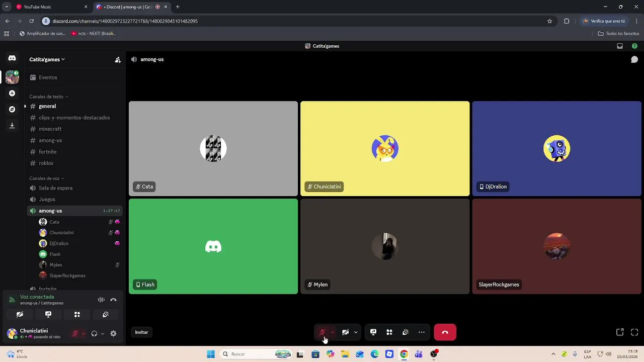
Task: Open clips-y-momentos-destacados channel
Action: 74,118
